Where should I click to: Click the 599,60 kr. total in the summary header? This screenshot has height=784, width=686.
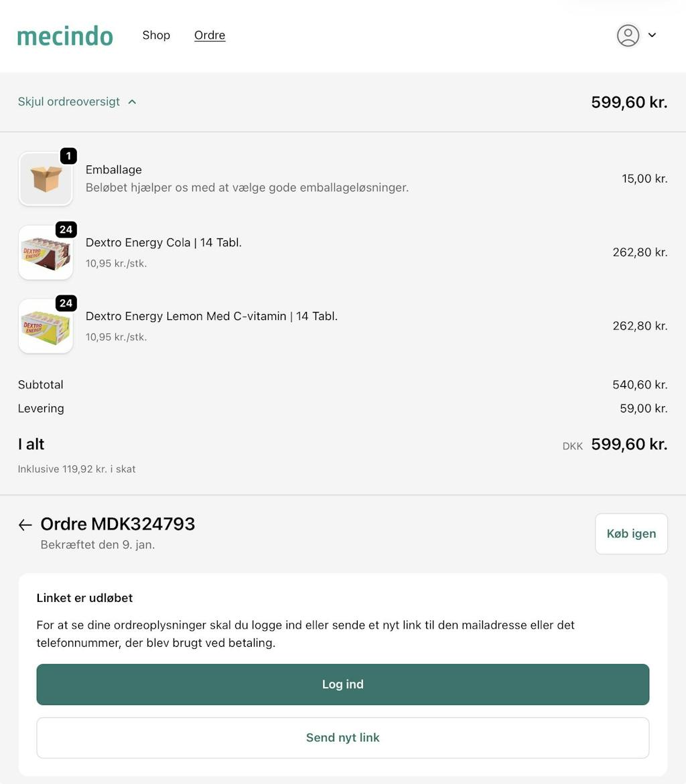click(629, 102)
